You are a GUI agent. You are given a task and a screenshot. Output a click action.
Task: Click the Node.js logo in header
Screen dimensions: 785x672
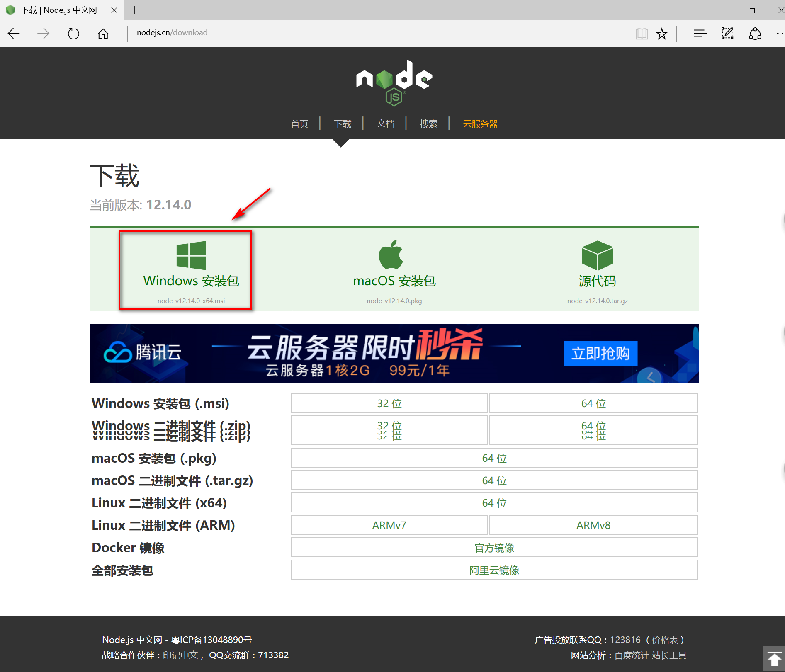coord(394,82)
